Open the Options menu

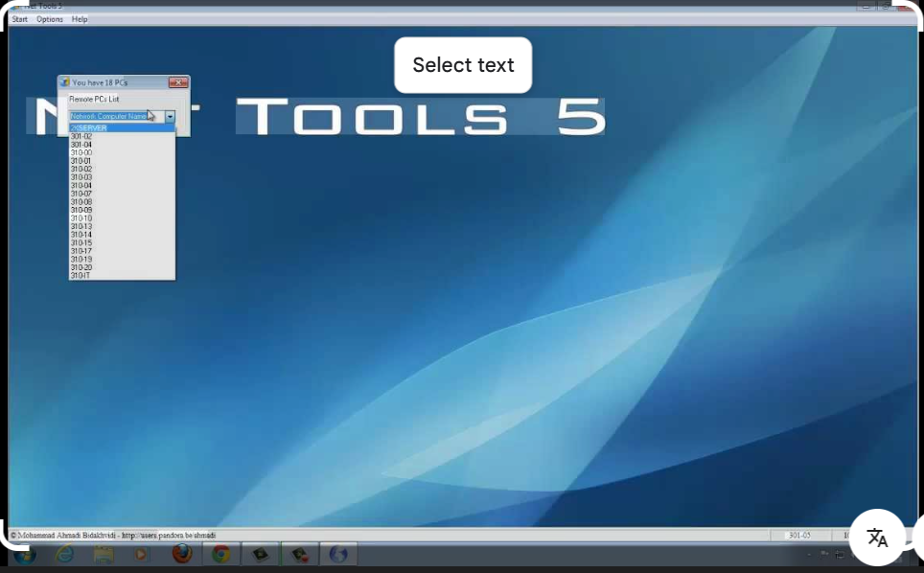pos(49,18)
